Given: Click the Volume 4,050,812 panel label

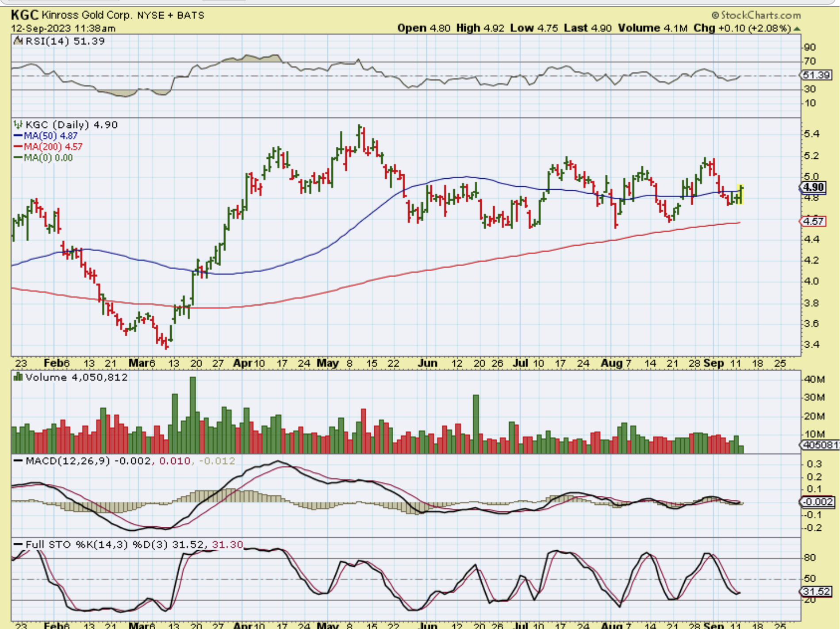Looking at the screenshot, I should 77,377.
